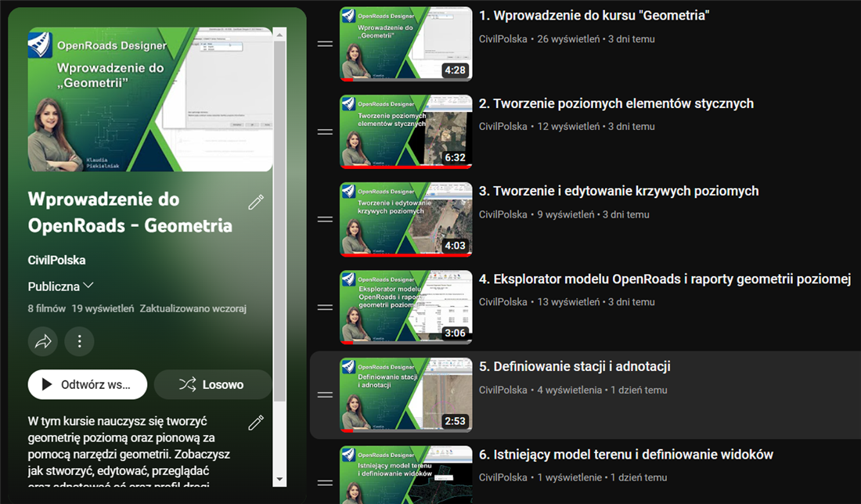
Task: Edit the playlist title with the pencil icon
Action: point(256,203)
